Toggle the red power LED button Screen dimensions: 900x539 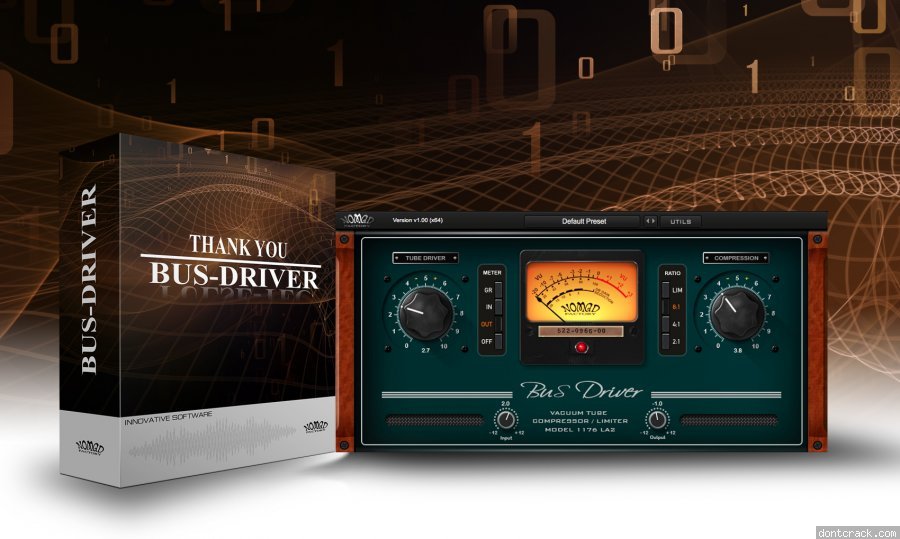[581, 347]
